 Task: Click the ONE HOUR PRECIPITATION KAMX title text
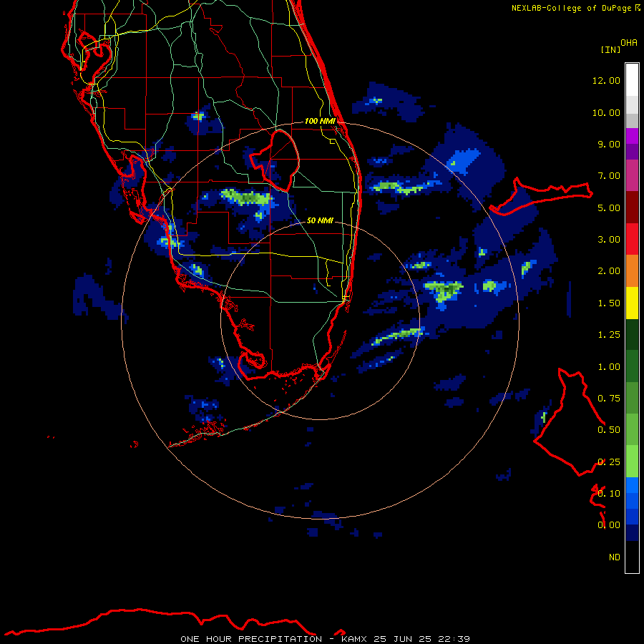(x=325, y=639)
